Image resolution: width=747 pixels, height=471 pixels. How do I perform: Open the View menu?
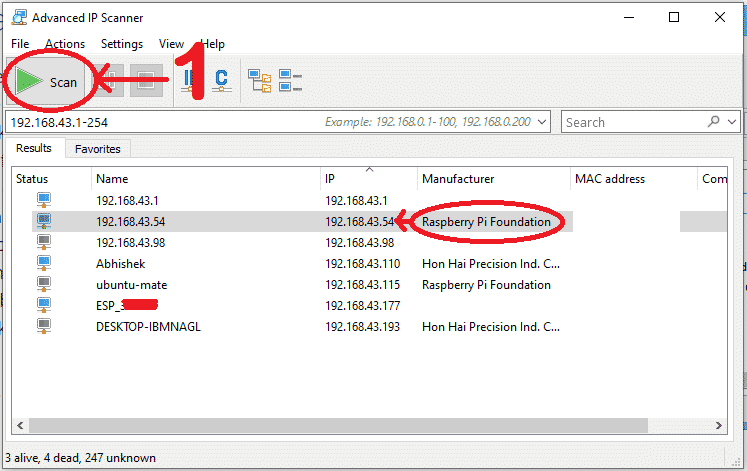pos(171,44)
